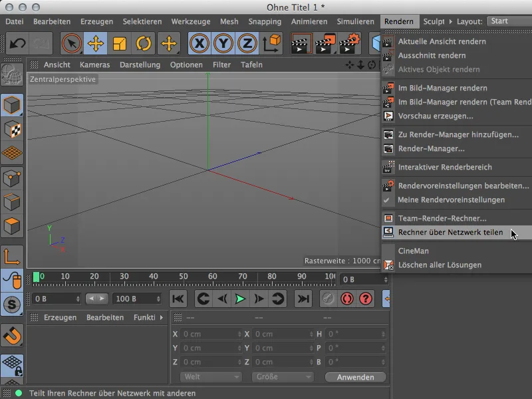532x399 pixels.
Task: Switch to Model mode cube icon
Action: tap(12, 105)
